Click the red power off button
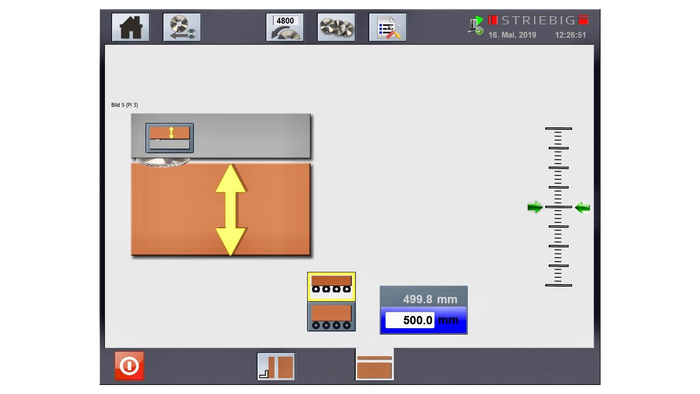The height and width of the screenshot is (394, 700). (x=129, y=366)
